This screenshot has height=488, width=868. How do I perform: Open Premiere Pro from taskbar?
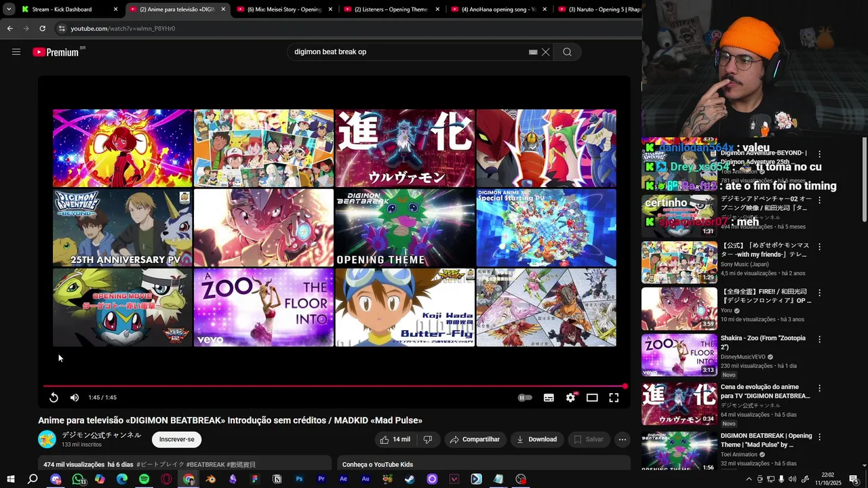[321, 479]
